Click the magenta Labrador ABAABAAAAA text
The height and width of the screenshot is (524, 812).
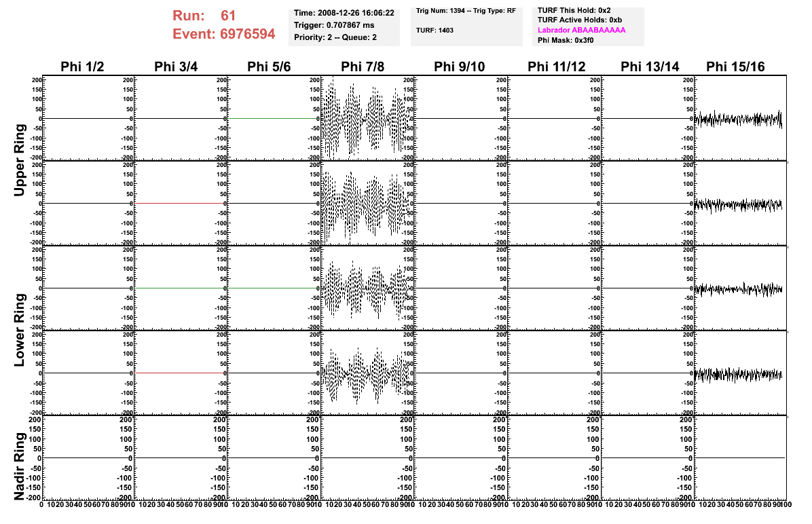tap(582, 30)
